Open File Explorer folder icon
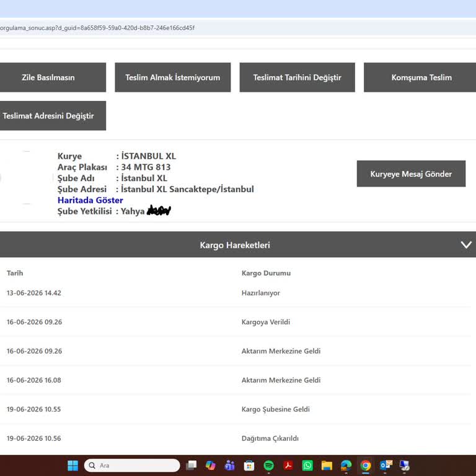 [327, 465]
